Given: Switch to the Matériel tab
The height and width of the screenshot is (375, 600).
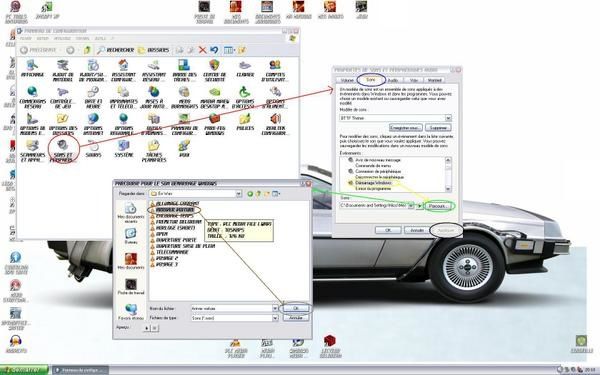Looking at the screenshot, I should pos(434,80).
